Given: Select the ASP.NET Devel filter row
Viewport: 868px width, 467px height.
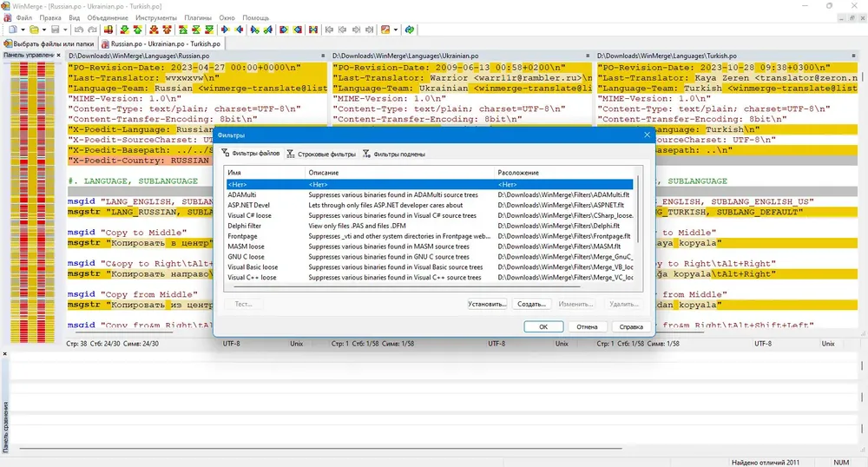Looking at the screenshot, I should 430,205.
